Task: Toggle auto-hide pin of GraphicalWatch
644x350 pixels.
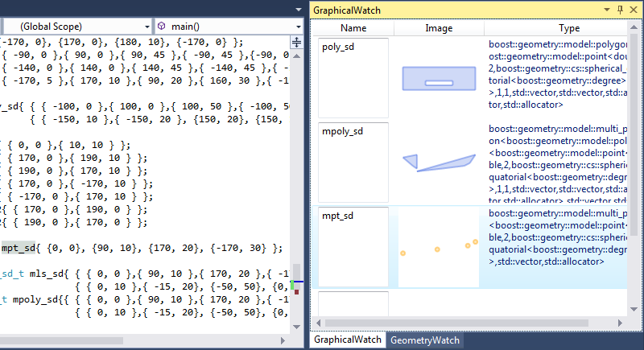Action: point(620,10)
